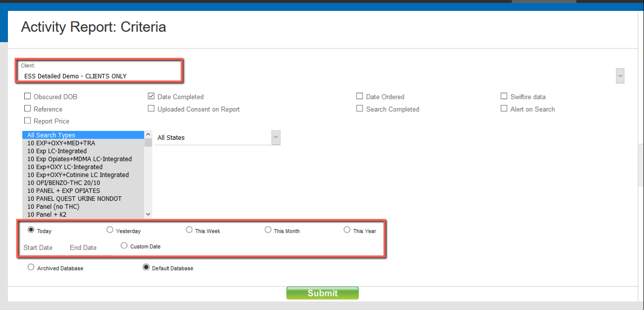The image size is (644, 310).
Task: Turn on Alert on Search checkbox
Action: 504,109
